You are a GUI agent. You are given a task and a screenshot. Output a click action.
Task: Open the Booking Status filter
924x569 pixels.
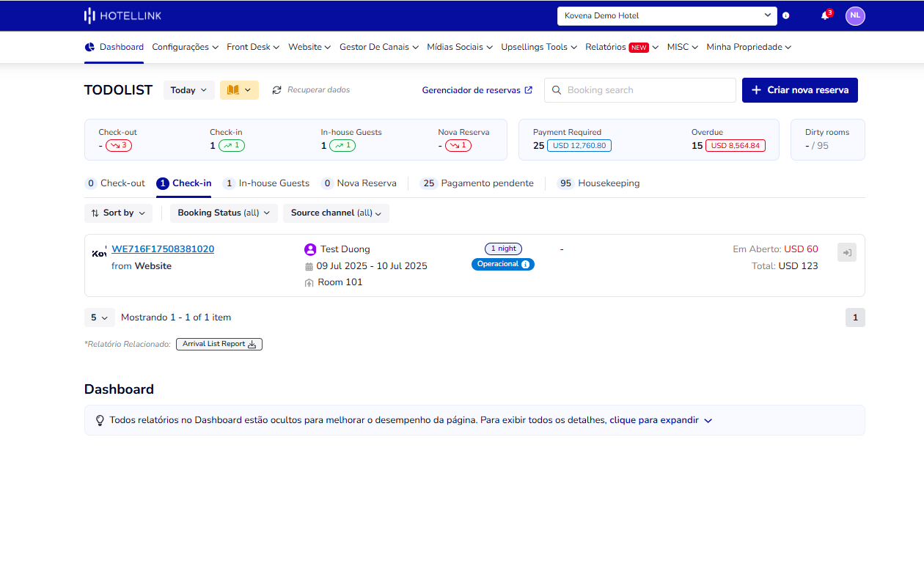tap(224, 213)
